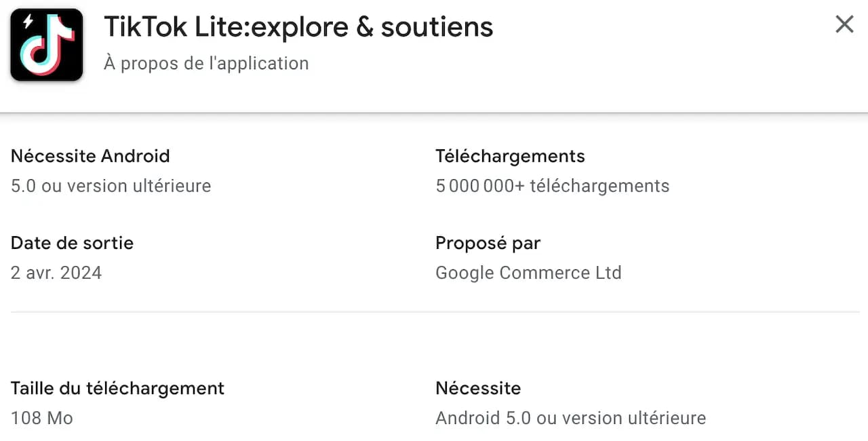This screenshot has width=868, height=441.
Task: Select the "Proposé par" section label
Action: (x=488, y=243)
